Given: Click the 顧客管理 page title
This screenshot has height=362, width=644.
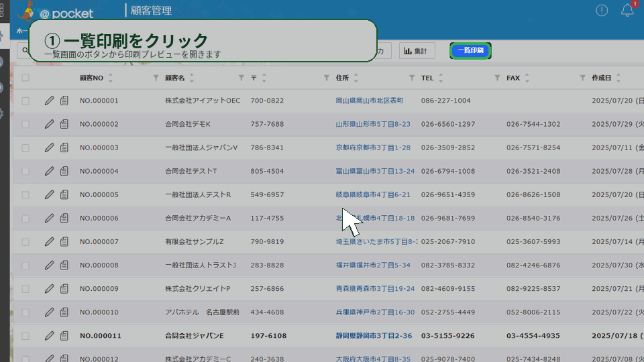Looking at the screenshot, I should point(151,10).
